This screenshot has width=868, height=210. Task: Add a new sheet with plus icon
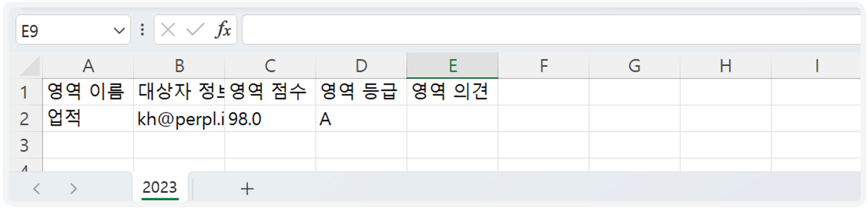tap(247, 189)
